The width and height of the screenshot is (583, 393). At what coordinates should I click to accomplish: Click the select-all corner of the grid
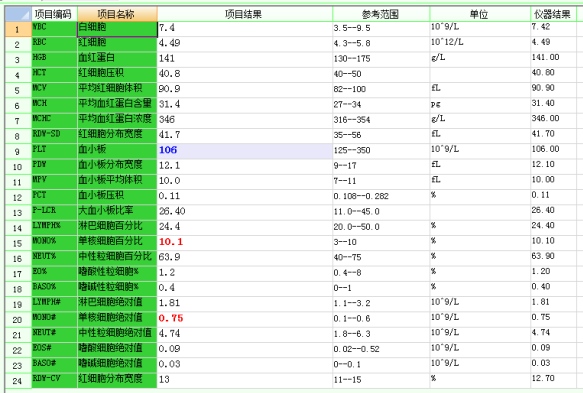[x=18, y=14]
